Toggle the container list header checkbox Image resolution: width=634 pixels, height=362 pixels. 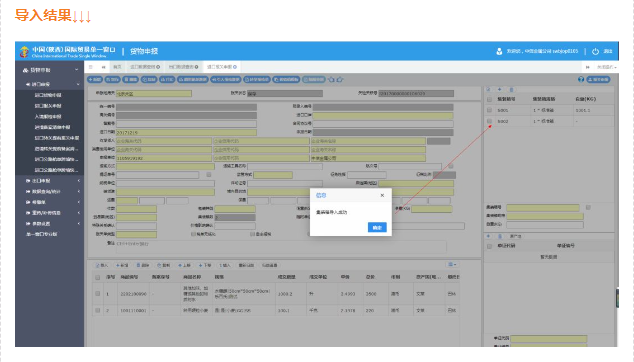tap(489, 99)
